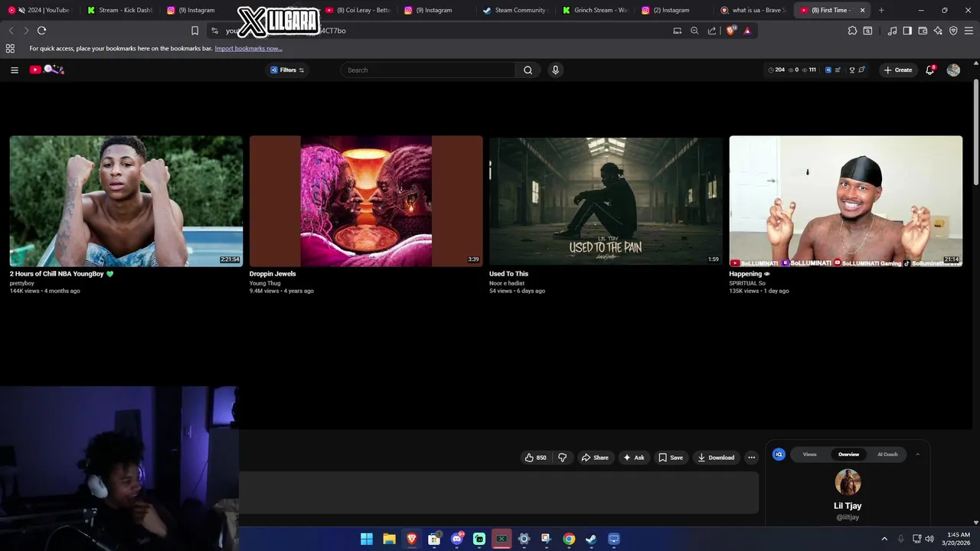
Task: Open Brave Rewards triangle icon
Action: click(x=747, y=31)
